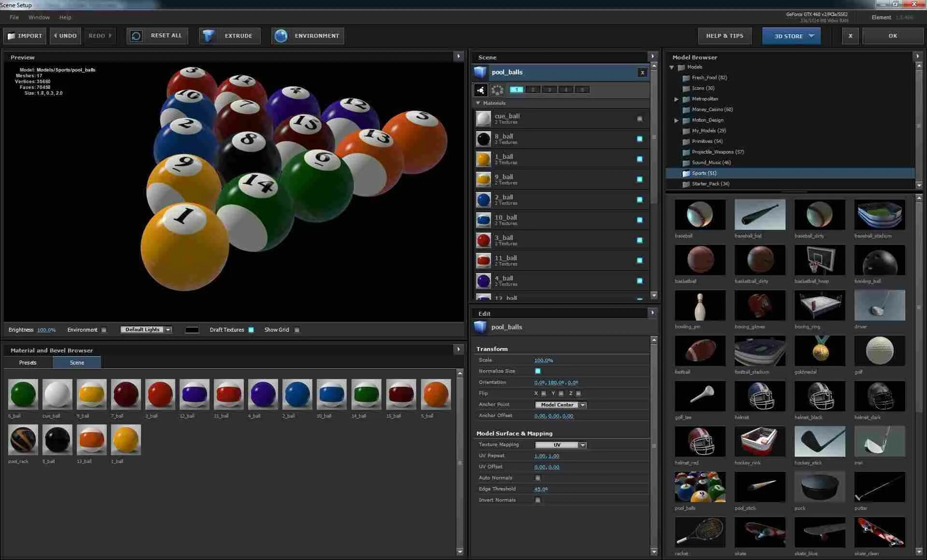Image resolution: width=927 pixels, height=560 pixels.
Task: Collapse the Materials section triangle
Action: click(478, 103)
